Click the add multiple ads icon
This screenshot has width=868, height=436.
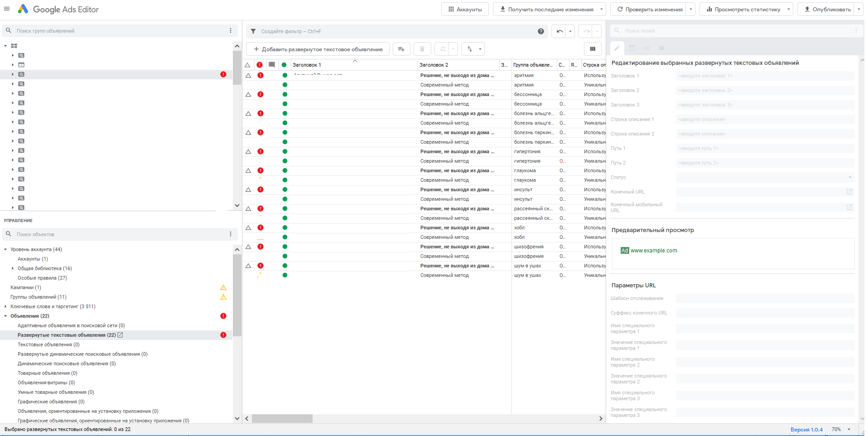(x=401, y=49)
